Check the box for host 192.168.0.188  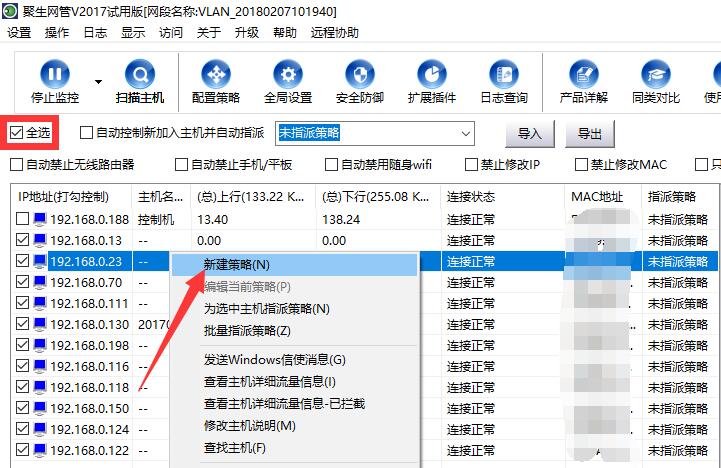(22, 219)
